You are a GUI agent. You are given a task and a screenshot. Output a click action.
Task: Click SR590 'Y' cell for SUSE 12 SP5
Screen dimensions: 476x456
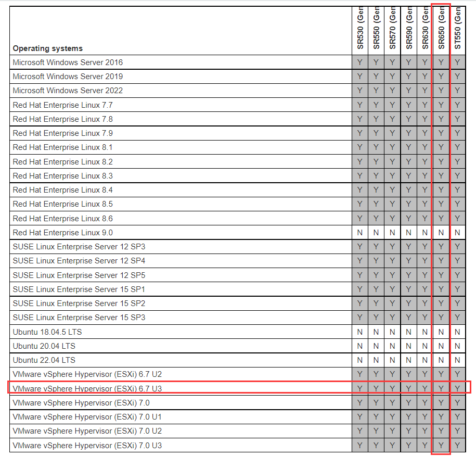pyautogui.click(x=409, y=275)
